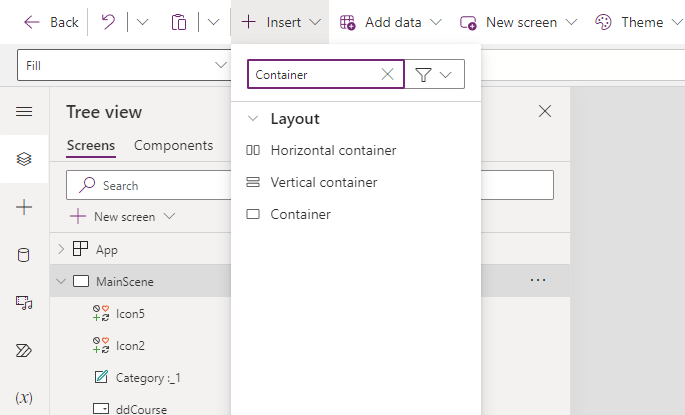Expand New screen chevron in Tree view
685x415 pixels.
coord(169,216)
